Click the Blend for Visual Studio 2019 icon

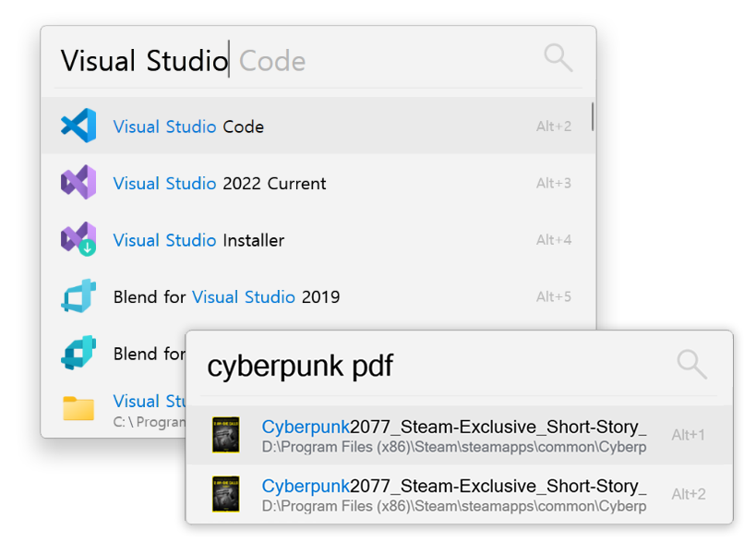[78, 296]
